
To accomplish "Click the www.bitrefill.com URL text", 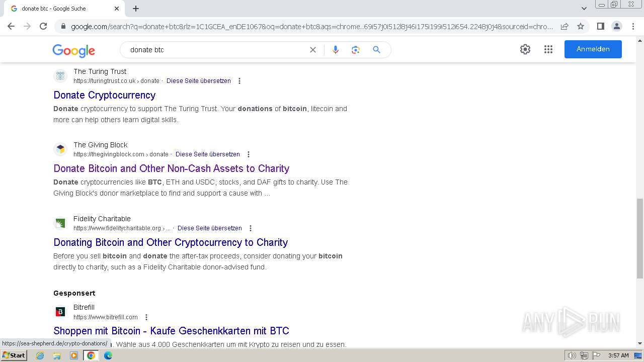I will point(106,317).
